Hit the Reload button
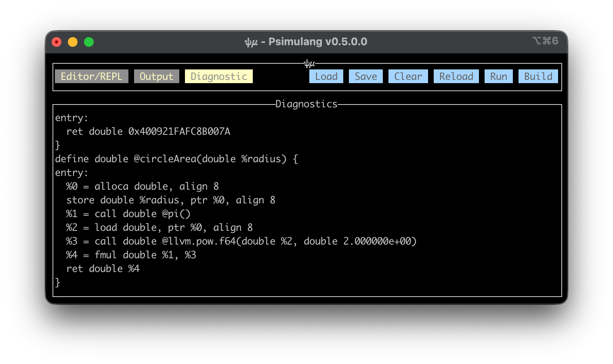Screen dimensions: 613x364 click(x=456, y=76)
